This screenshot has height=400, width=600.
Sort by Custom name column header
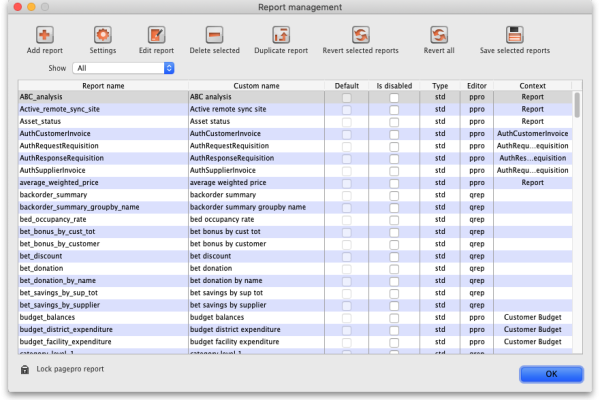click(x=258, y=86)
